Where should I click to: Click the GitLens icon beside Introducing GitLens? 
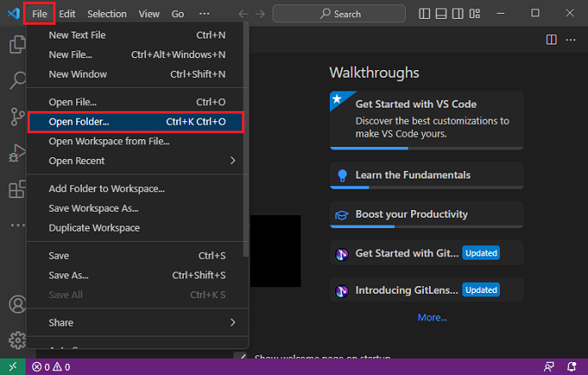coord(342,291)
